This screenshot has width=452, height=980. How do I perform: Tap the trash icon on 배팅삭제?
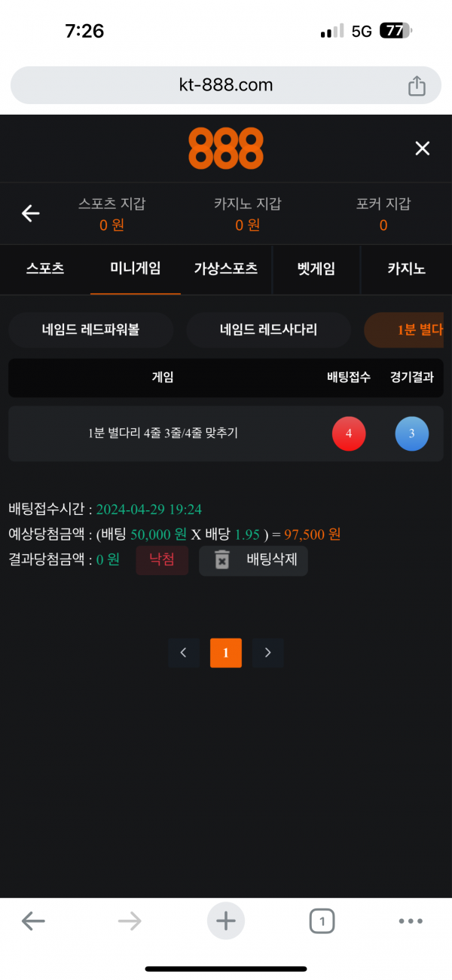(x=221, y=560)
